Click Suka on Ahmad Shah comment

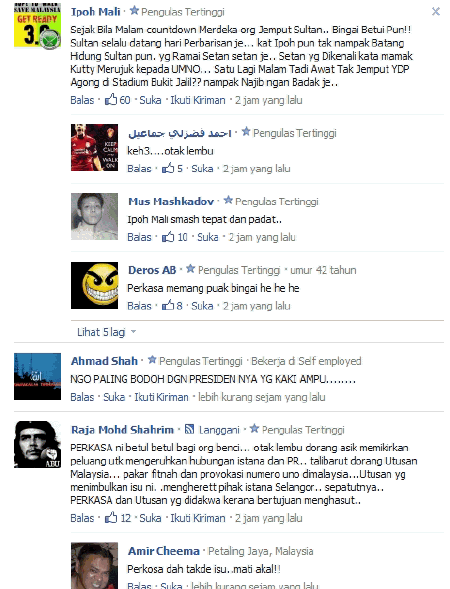click(114, 397)
